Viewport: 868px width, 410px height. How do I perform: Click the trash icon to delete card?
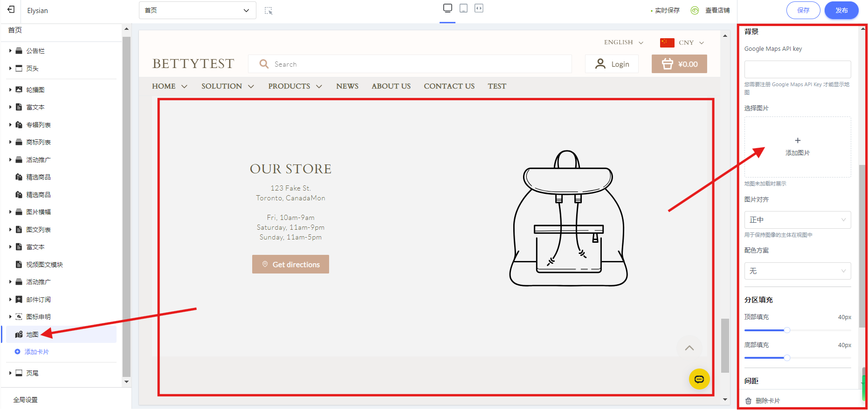(748, 401)
